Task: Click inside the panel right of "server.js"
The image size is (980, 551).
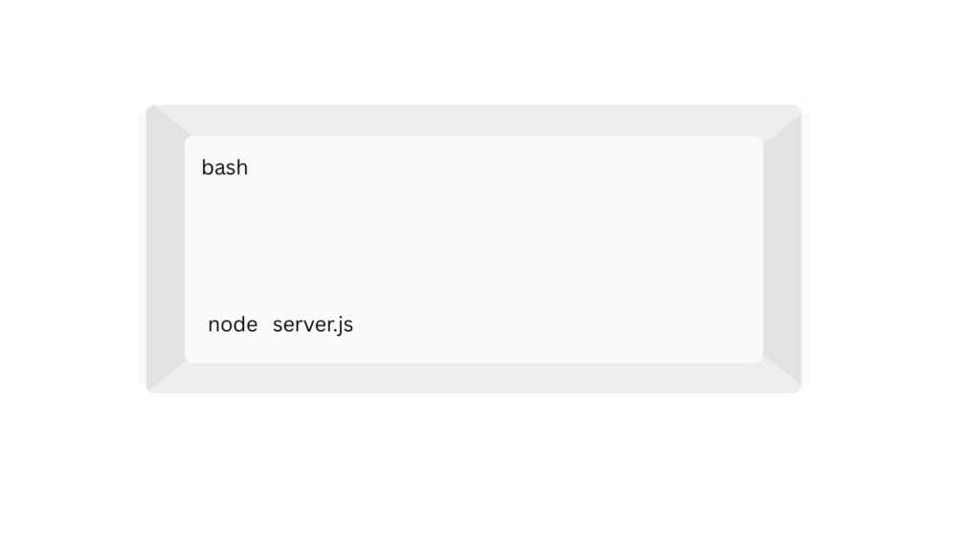Action: pyautogui.click(x=555, y=324)
